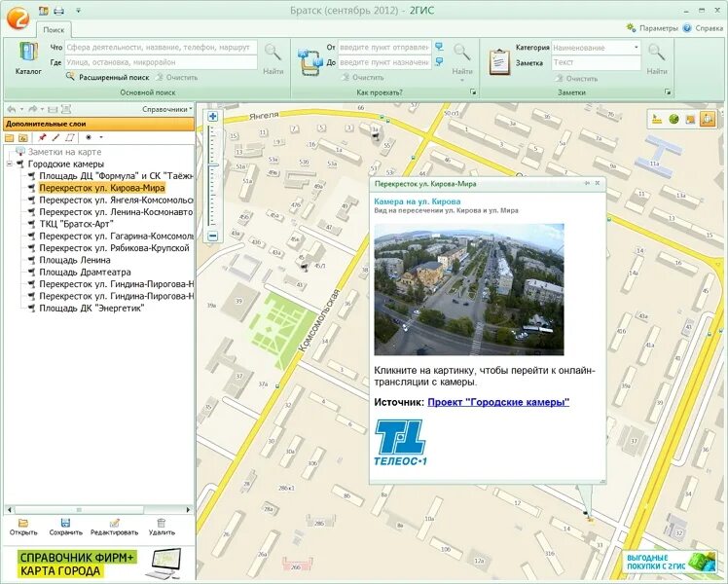Click the Удалить delete button
This screenshot has width=728, height=584.
point(162,528)
